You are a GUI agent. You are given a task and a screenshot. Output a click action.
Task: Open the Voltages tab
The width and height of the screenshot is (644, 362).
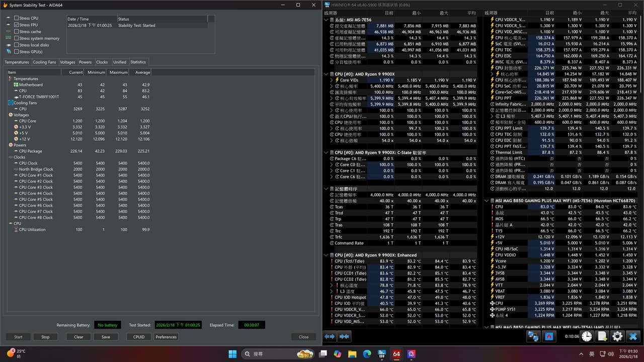point(67,62)
